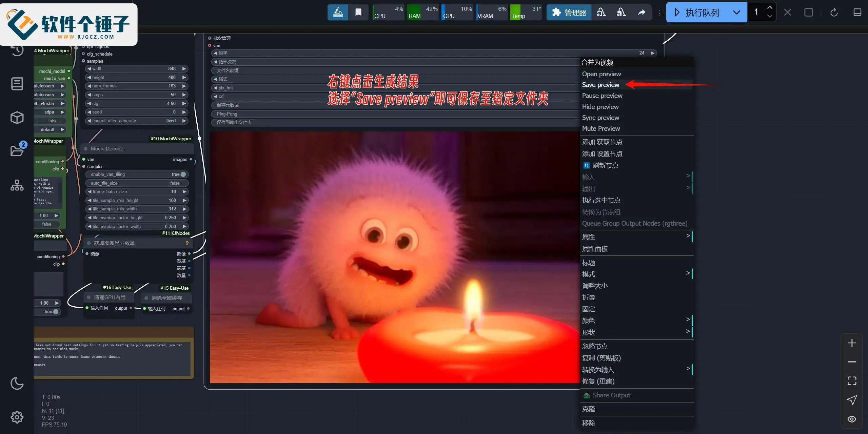Toggle dark theme moon icon
This screenshot has width=868, height=434.
tap(17, 384)
